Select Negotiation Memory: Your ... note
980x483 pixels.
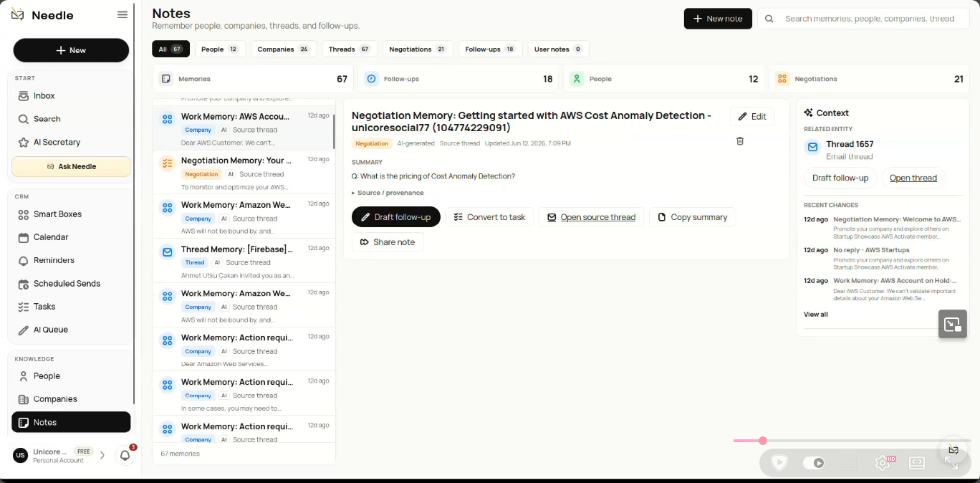(x=244, y=173)
